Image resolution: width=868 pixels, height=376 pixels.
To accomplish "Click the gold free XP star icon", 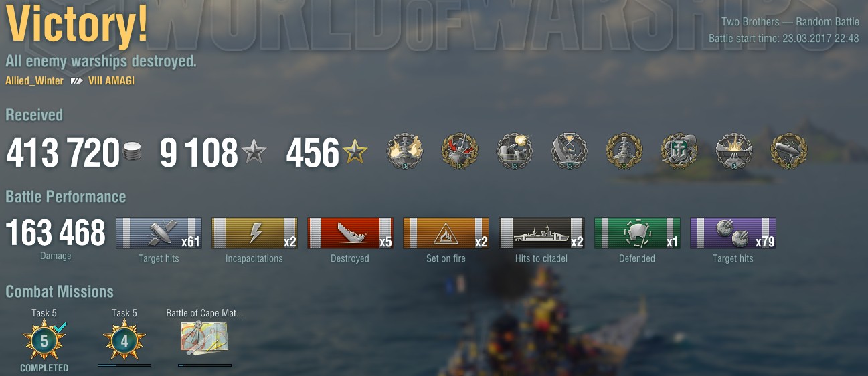I will pos(355,153).
